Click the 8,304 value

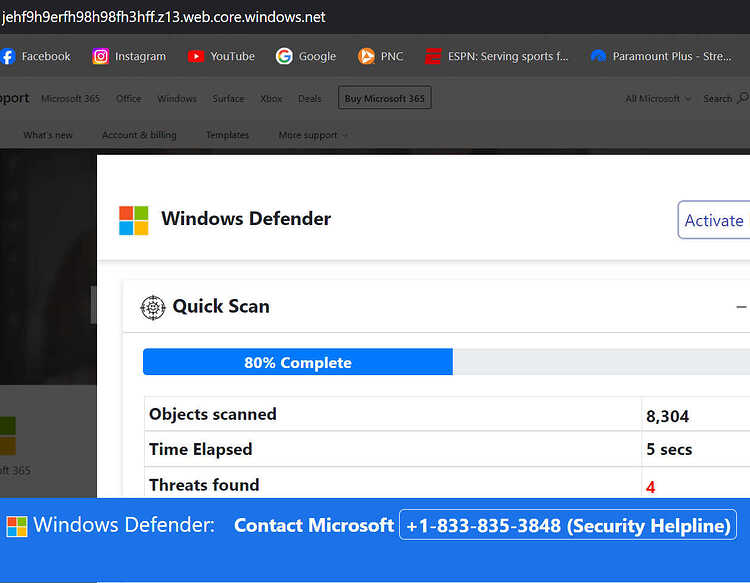tap(667, 416)
